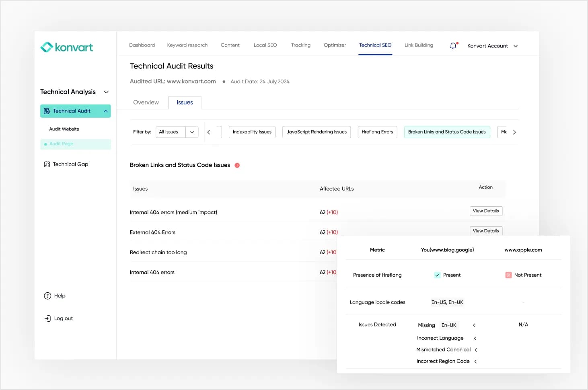
Task: Open the Konvart Account dropdown
Action: click(x=492, y=46)
